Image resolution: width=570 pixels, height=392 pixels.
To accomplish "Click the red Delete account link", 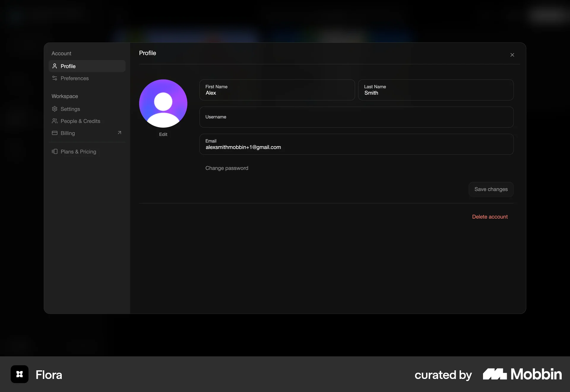I will (490, 217).
